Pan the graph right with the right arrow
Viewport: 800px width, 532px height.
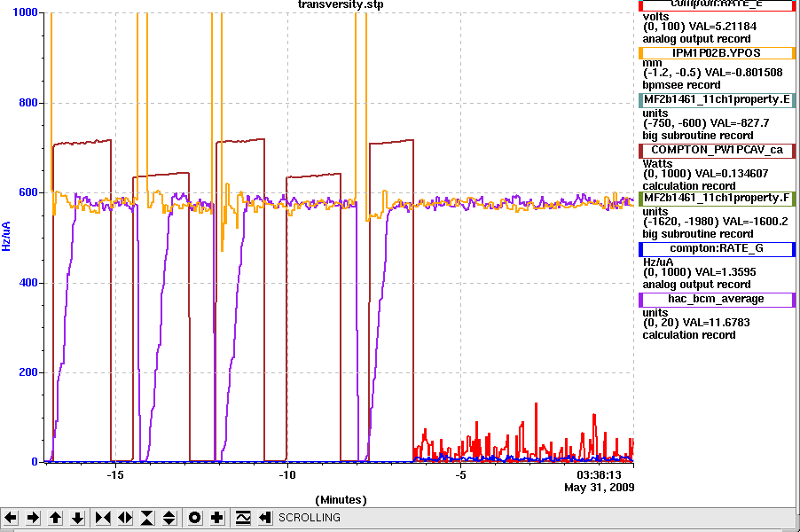33,518
